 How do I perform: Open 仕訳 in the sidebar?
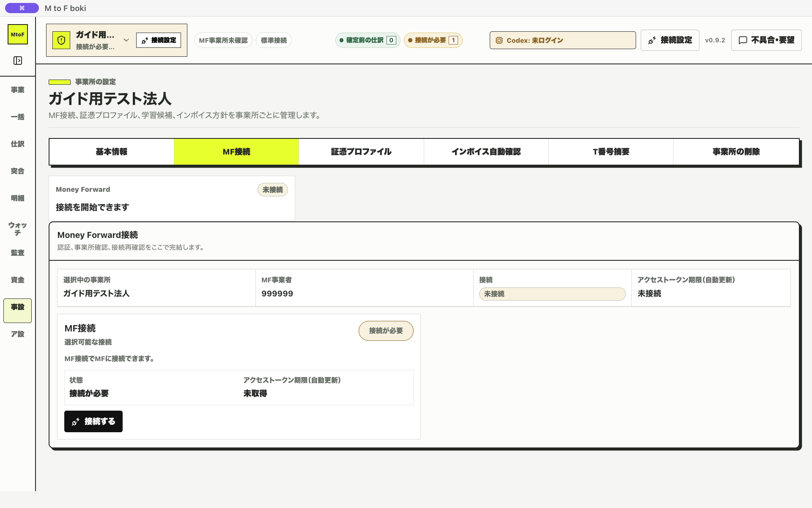click(x=18, y=144)
